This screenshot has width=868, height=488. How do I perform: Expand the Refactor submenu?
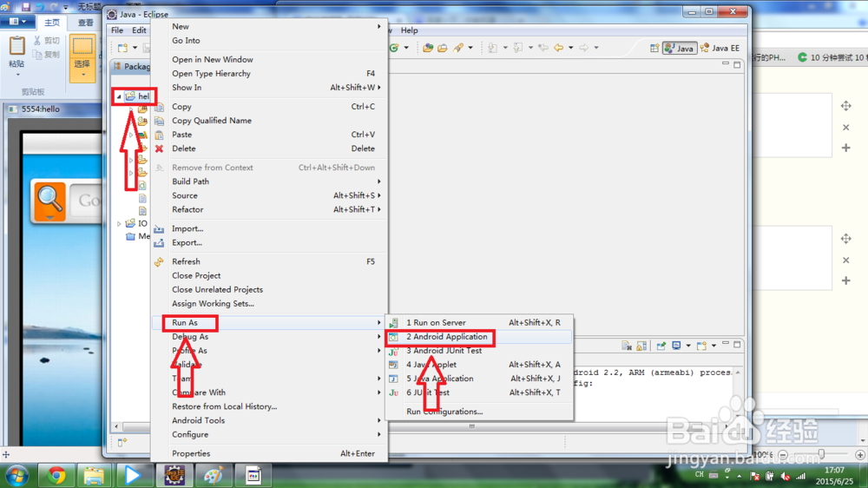click(270, 209)
